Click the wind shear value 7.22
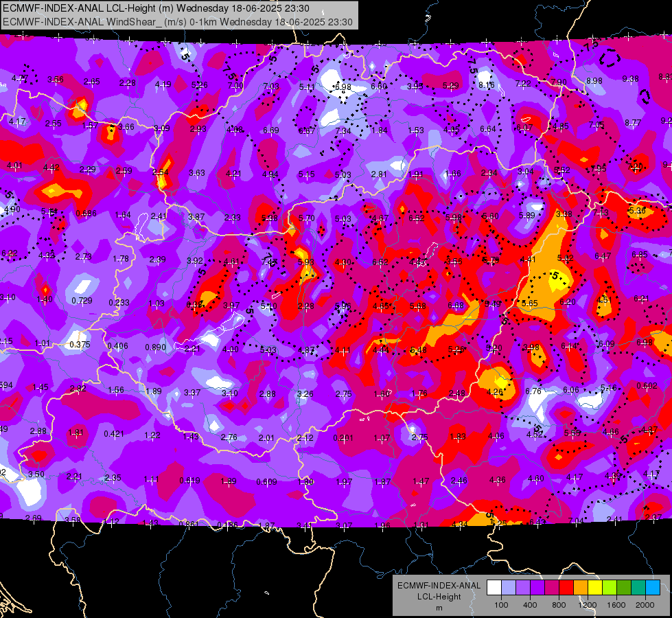This screenshot has width=672, height=618. [523, 83]
